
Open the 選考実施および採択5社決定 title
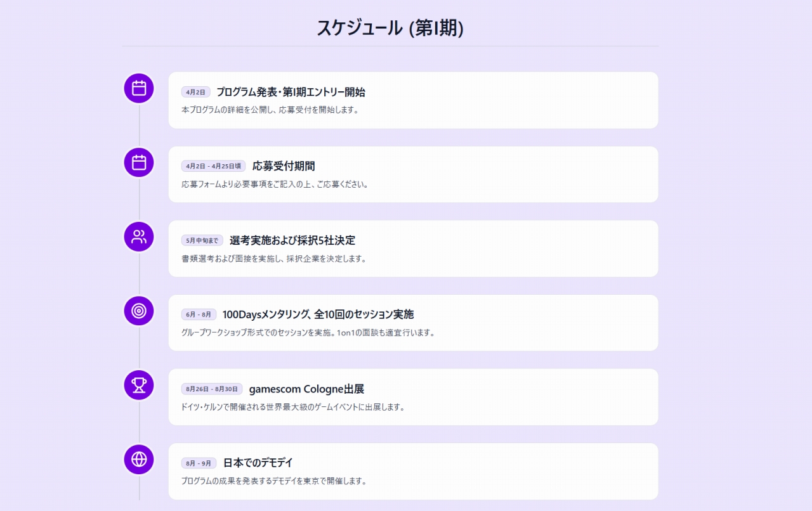292,240
